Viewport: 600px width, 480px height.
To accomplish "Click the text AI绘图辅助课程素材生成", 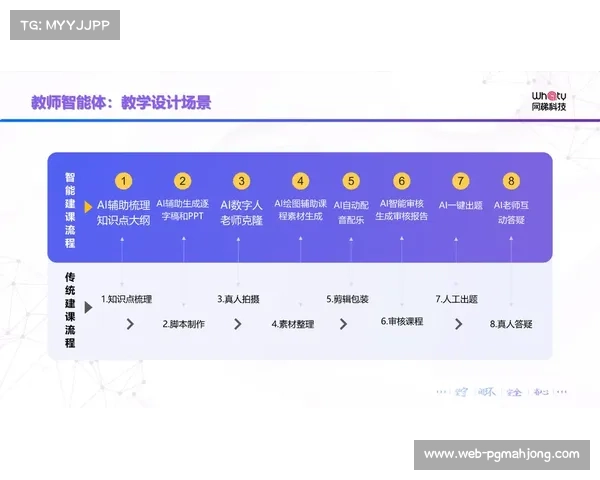I will point(300,210).
